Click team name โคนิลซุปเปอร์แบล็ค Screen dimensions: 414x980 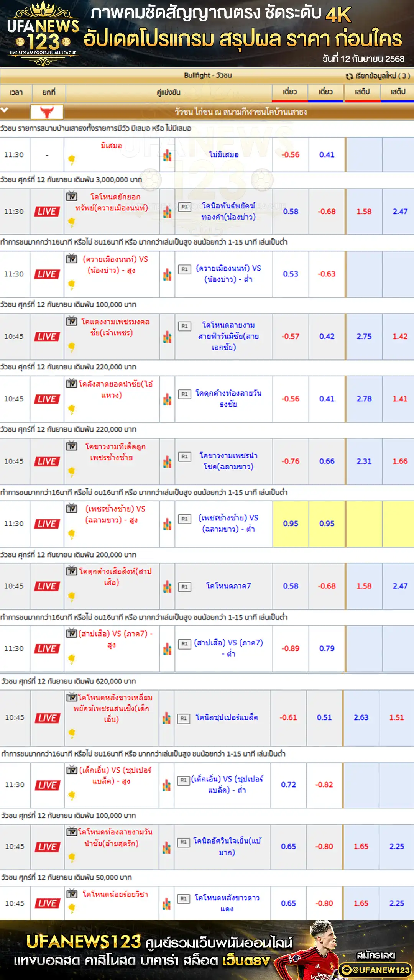pyautogui.click(x=227, y=717)
